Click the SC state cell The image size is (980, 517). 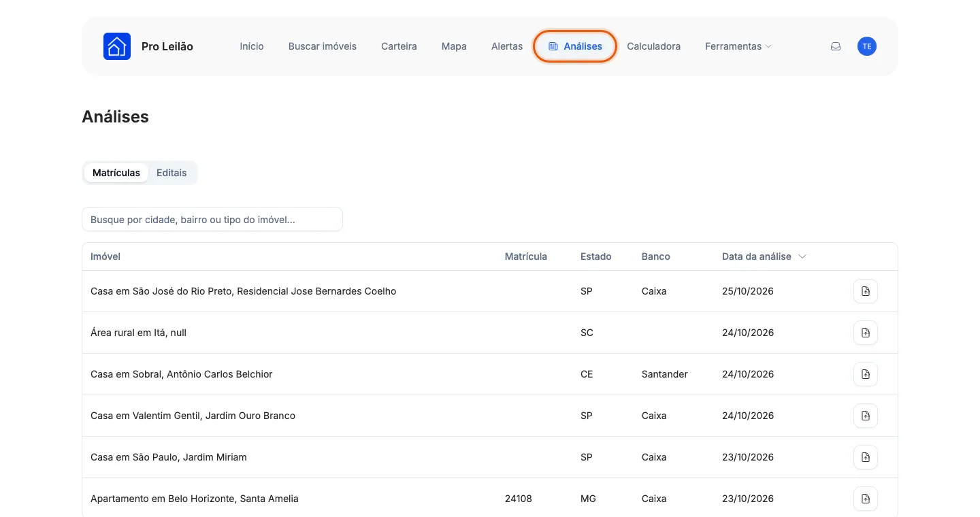587,333
